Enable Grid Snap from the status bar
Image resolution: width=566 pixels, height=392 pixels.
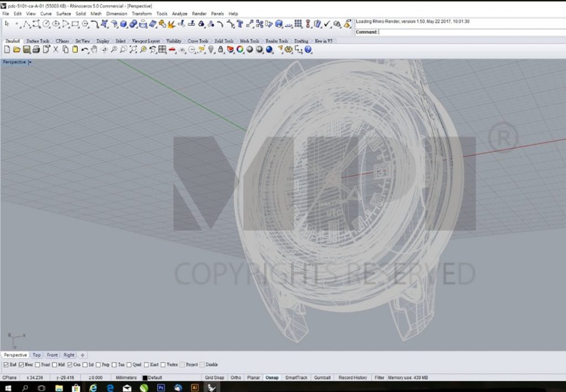(214, 377)
